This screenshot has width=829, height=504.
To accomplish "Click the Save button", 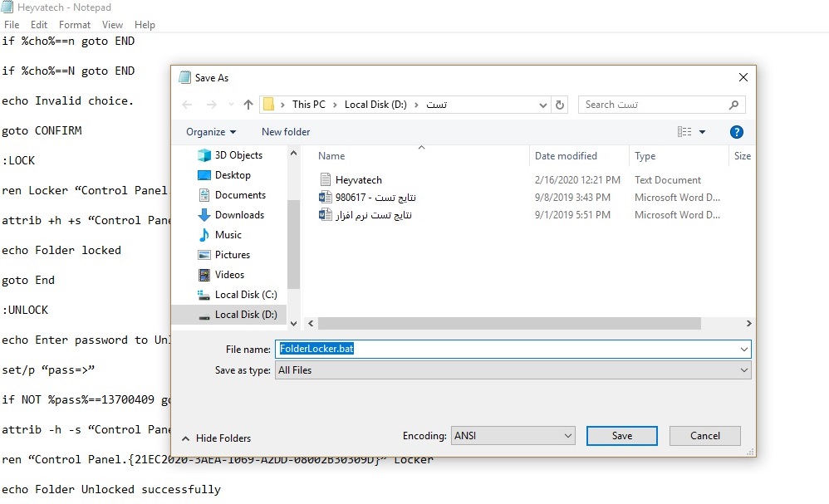I will click(621, 436).
